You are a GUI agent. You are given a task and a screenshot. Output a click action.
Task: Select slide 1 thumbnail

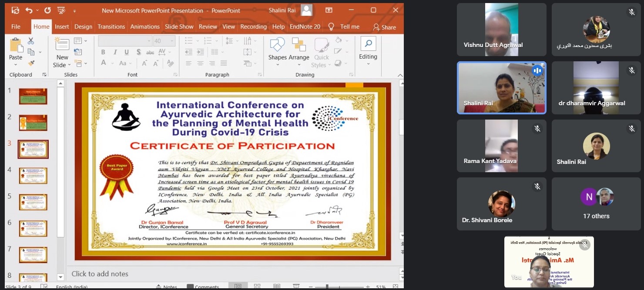coord(33,96)
